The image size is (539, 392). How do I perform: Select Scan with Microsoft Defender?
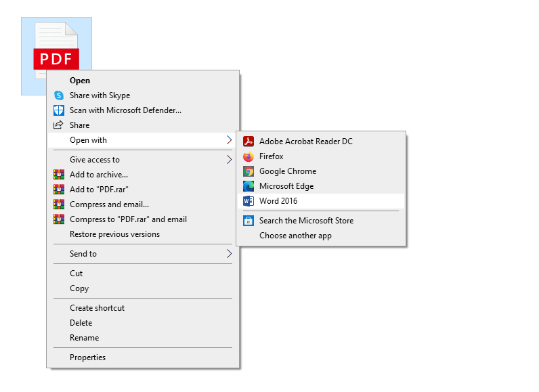[142, 110]
